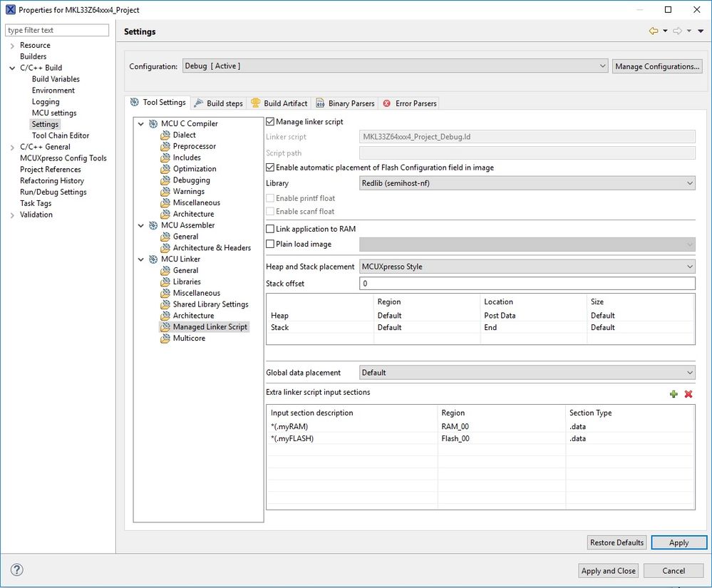The height and width of the screenshot is (588, 712).
Task: Click the green plus add section icon
Action: 674,394
